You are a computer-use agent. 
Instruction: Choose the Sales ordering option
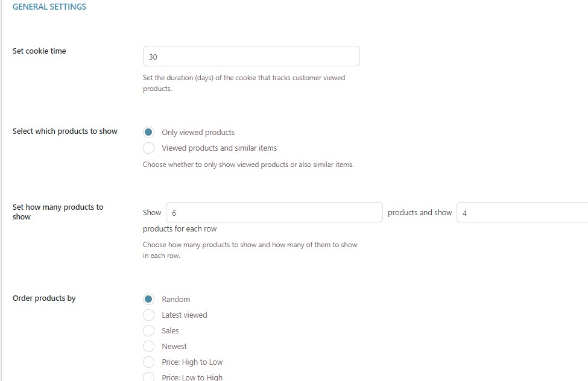[x=148, y=330]
